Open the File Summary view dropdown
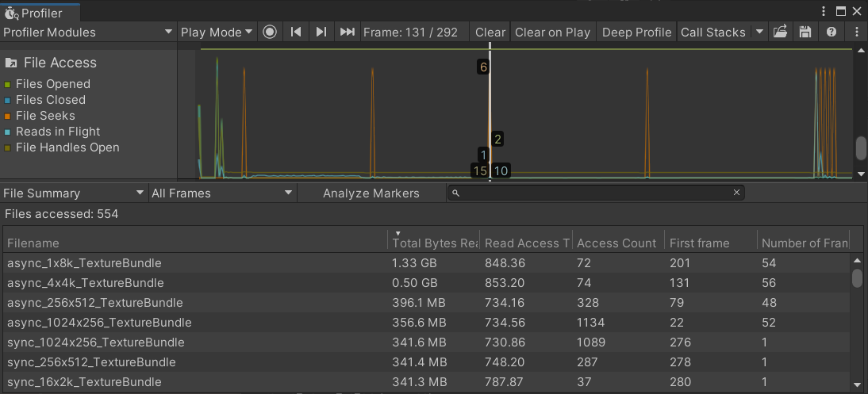This screenshot has width=868, height=394. [74, 193]
